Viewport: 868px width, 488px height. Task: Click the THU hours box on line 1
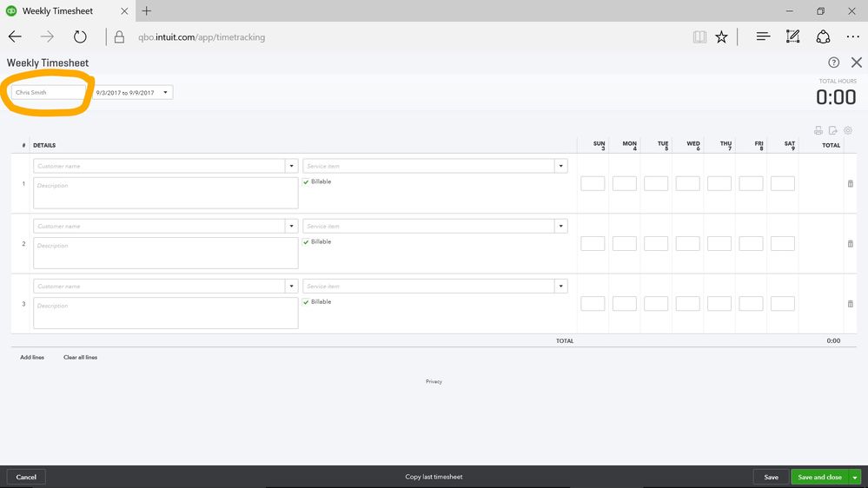coord(719,184)
